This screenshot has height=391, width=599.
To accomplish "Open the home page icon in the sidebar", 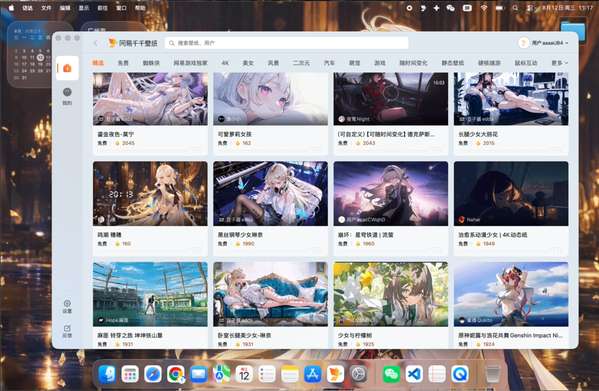I will [x=67, y=68].
